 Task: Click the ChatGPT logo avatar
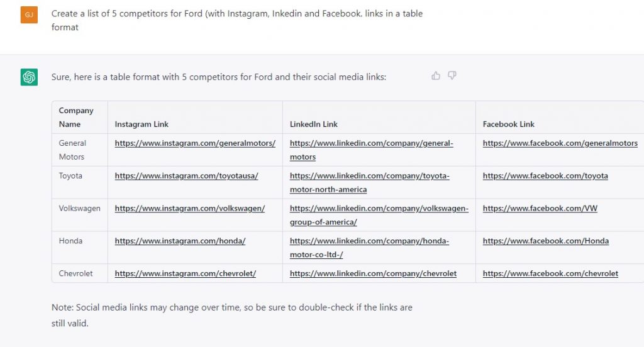(x=29, y=77)
